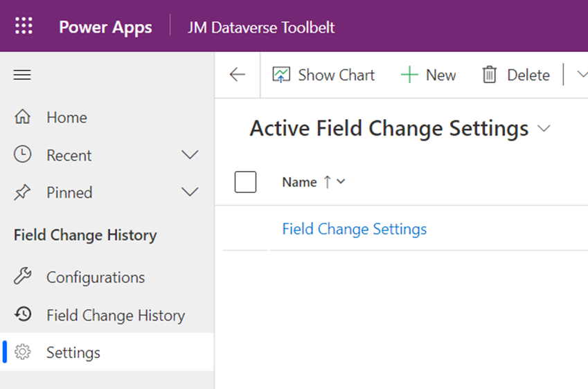Screen dimensions: 588x389
Task: Expand the Recent section chevron
Action: 190,154
